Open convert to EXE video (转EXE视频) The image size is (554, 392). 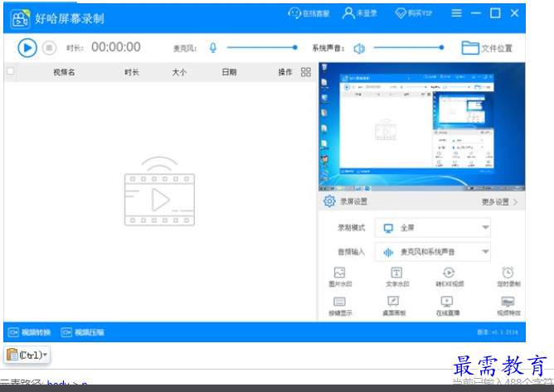pos(450,278)
